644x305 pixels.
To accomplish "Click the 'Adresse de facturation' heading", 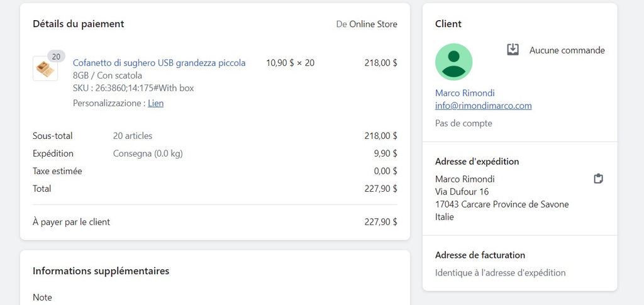I will click(480, 255).
